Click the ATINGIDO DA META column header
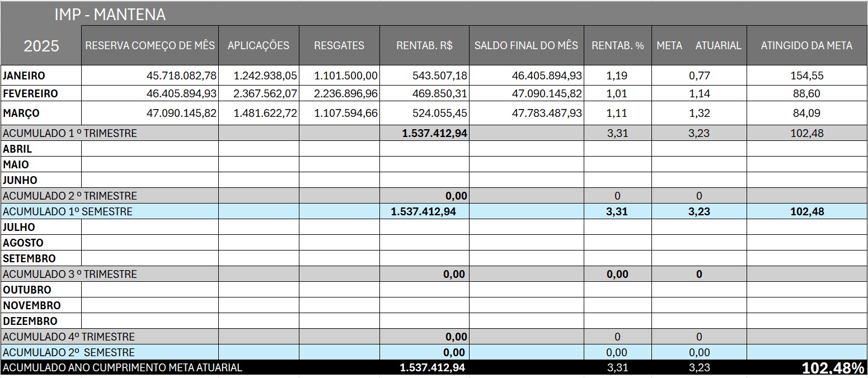 (806, 46)
